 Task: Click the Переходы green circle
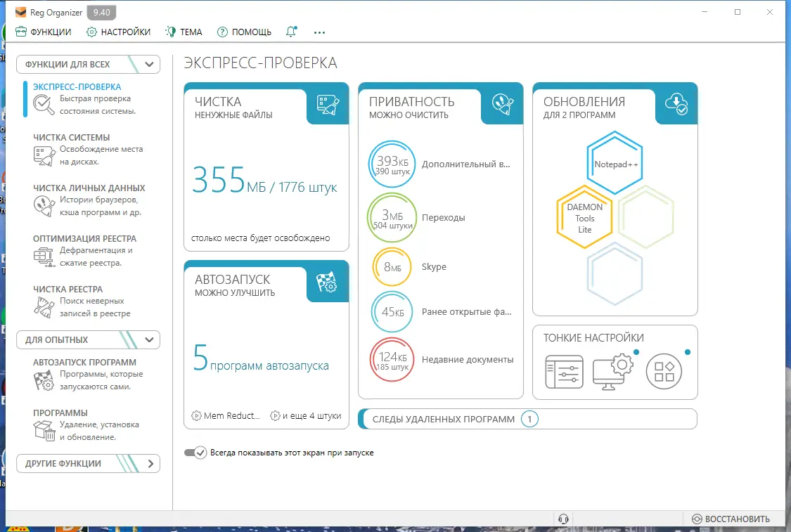pos(392,218)
